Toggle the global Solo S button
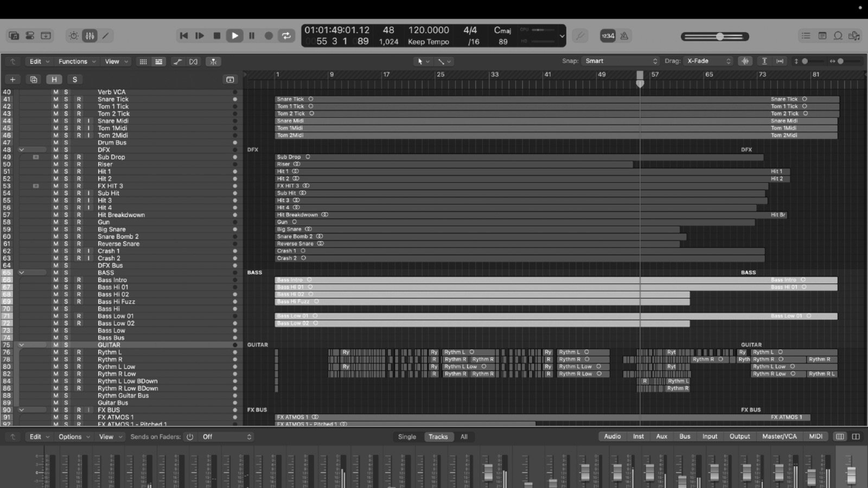The width and height of the screenshot is (868, 488). coord(75,80)
